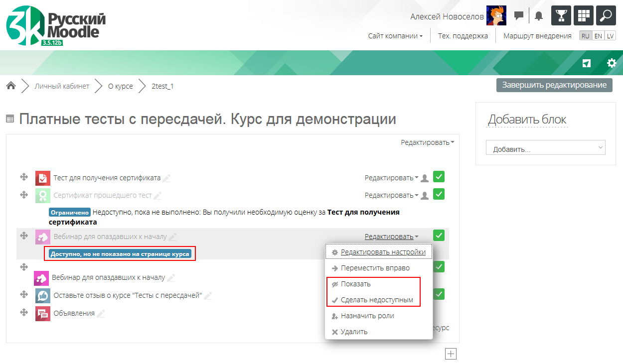
Task: Click pencil icon next to Объявления
Action: point(101,314)
